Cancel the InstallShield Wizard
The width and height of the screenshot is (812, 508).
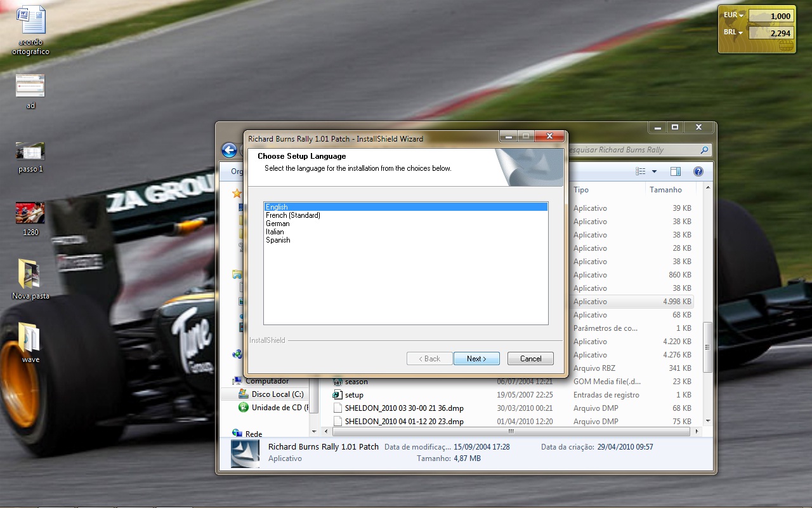tap(530, 359)
